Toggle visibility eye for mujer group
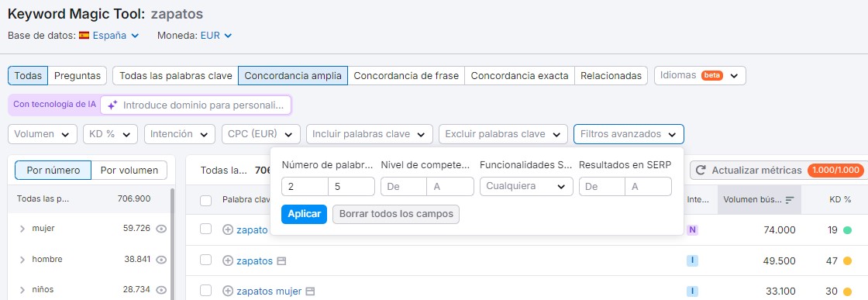 (161, 228)
